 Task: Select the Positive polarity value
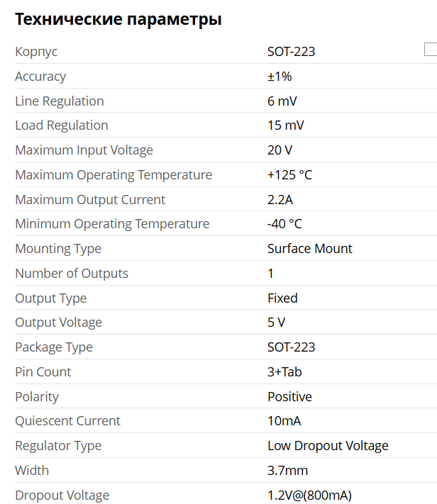tap(289, 397)
